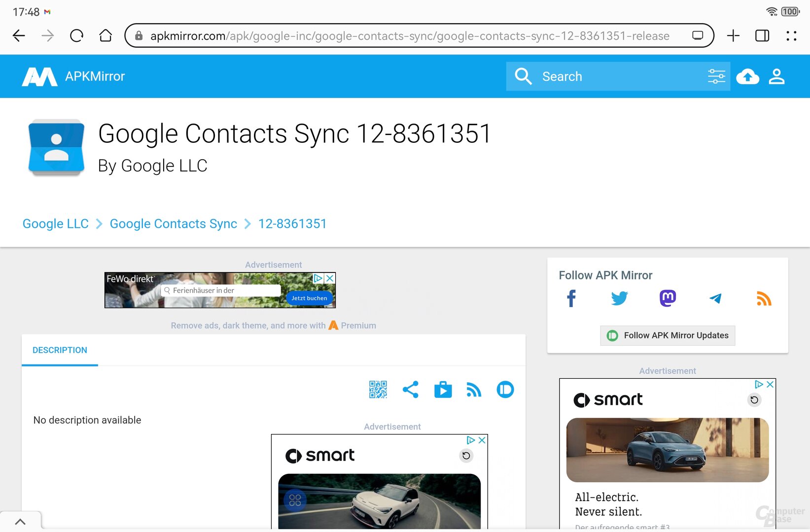Close the right sidebar smart ad
Image resolution: width=810 pixels, height=532 pixels.
pos(770,384)
